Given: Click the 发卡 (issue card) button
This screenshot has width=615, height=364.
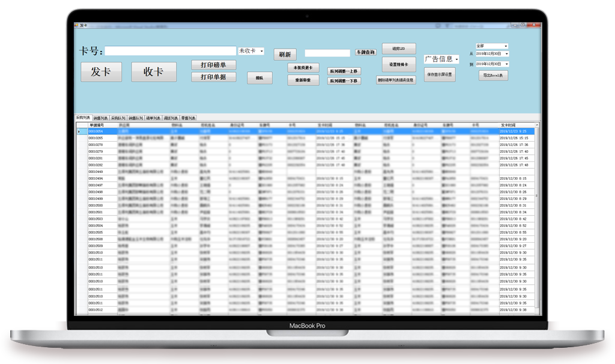Looking at the screenshot, I should (x=101, y=72).
